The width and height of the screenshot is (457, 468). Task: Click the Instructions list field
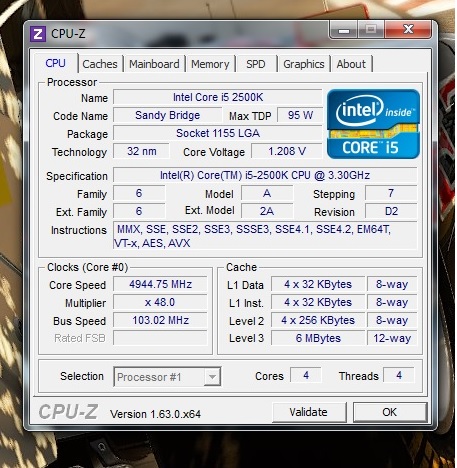click(x=265, y=236)
